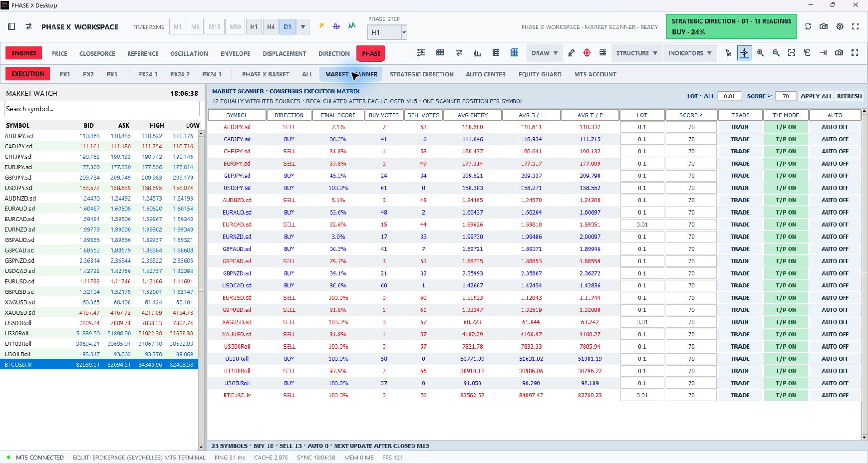Screen dimensions: 868x464
Task: Click the scroll-to-end arrow icon
Action: [823, 53]
